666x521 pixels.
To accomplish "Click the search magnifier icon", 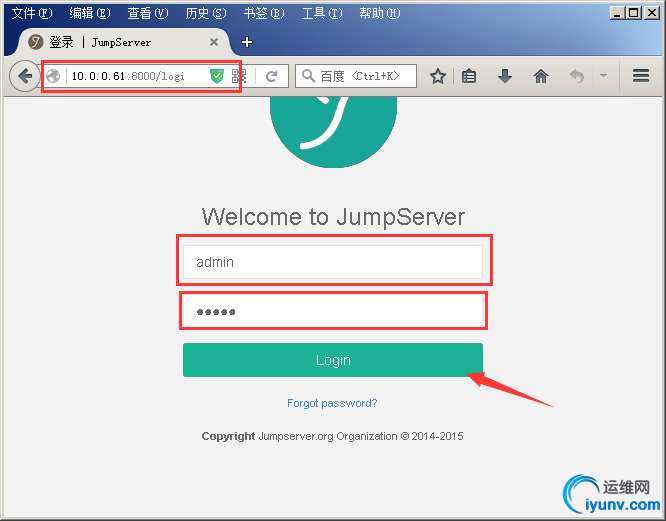I will click(x=308, y=76).
